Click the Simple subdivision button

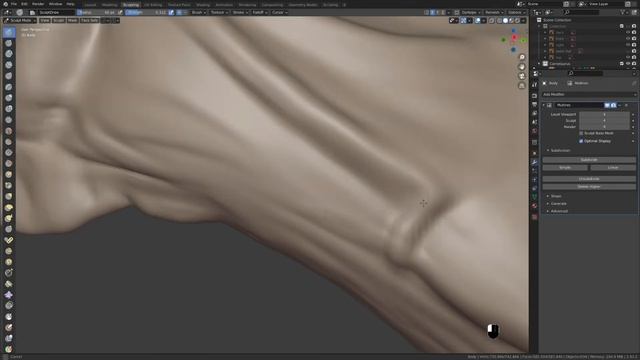tap(565, 168)
